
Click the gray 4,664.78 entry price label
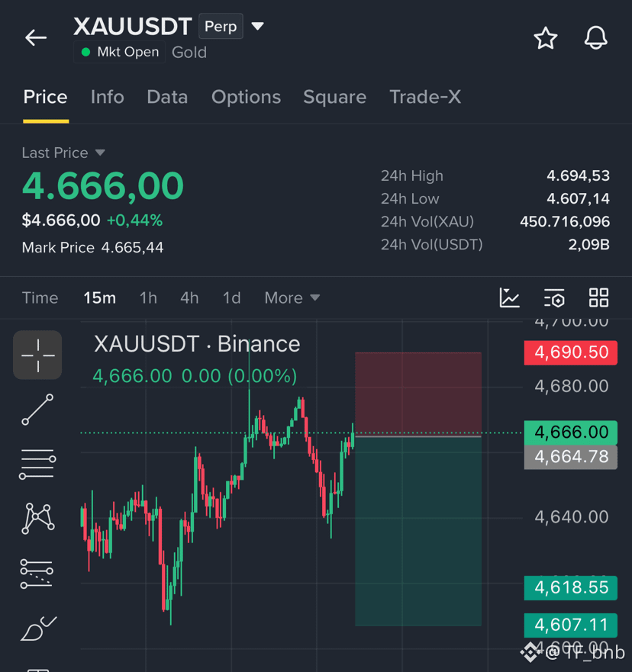[x=571, y=457]
